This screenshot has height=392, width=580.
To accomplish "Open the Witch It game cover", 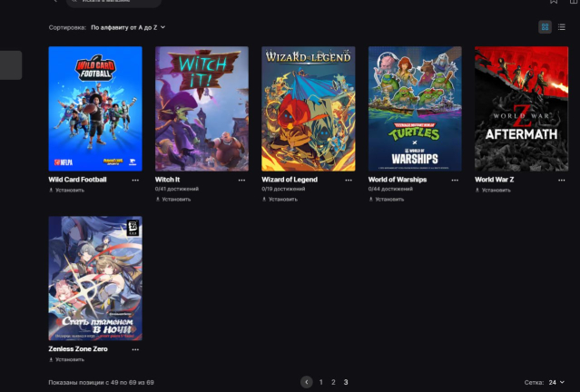I will [x=202, y=108].
